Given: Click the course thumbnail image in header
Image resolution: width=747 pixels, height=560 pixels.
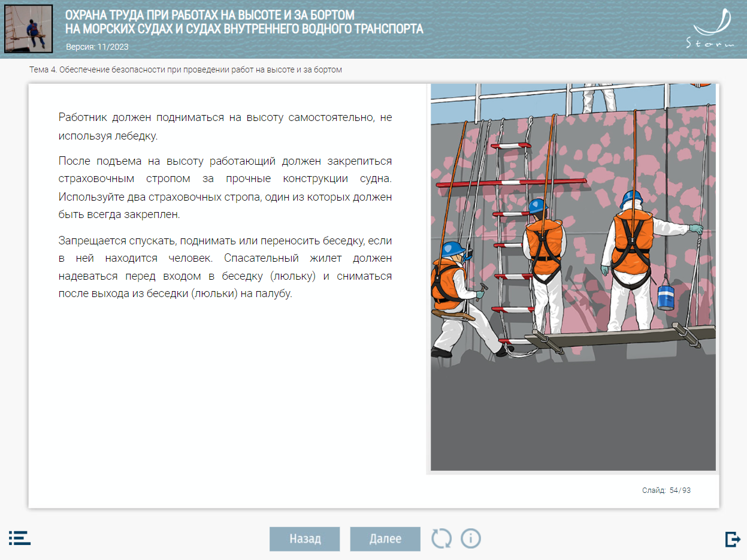Looking at the screenshot, I should pos(28,29).
